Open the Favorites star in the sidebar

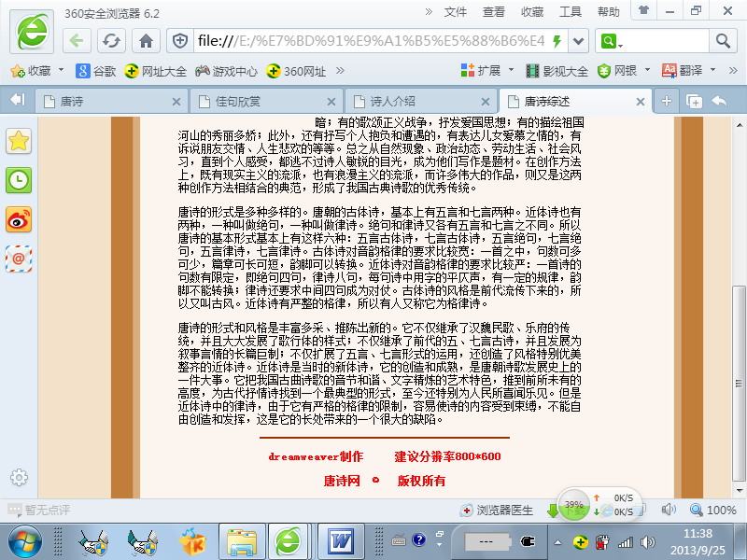pos(19,141)
